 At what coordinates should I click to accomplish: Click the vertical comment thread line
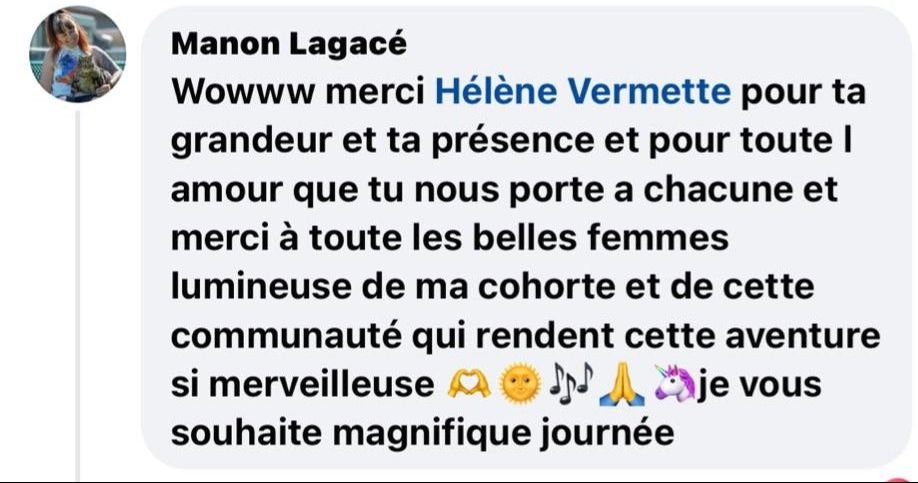pyautogui.click(x=77, y=296)
